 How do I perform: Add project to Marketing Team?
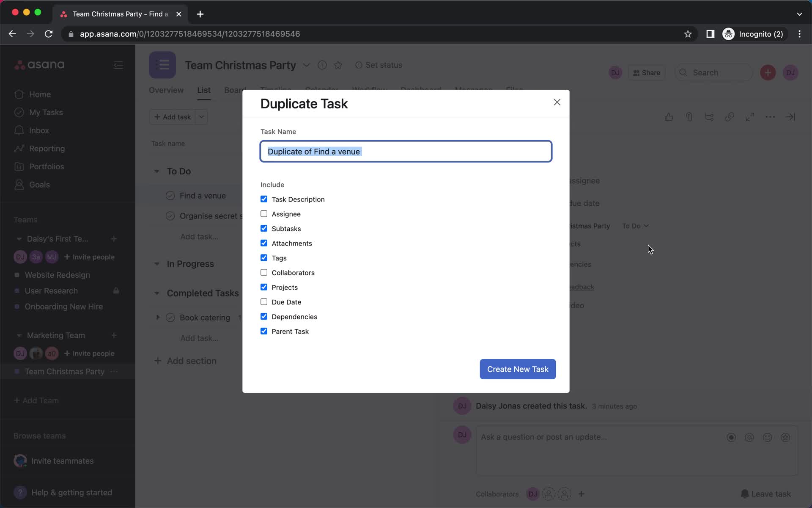point(114,335)
